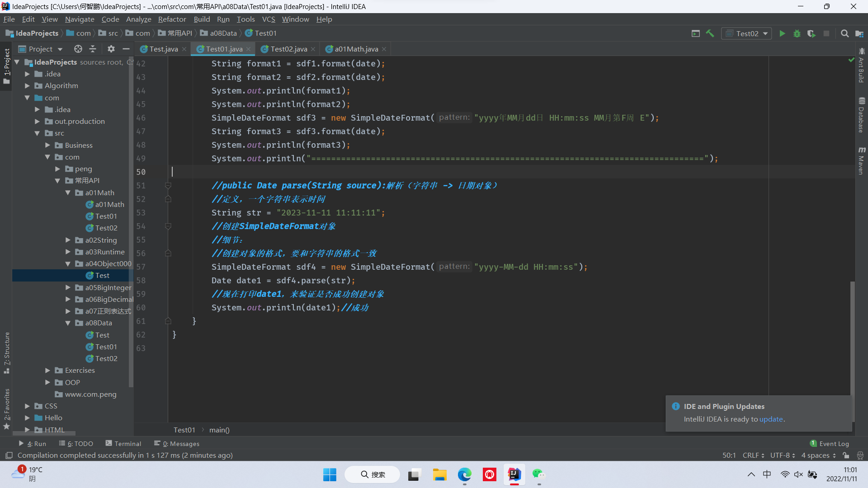Expand the a02String folder

coord(68,240)
